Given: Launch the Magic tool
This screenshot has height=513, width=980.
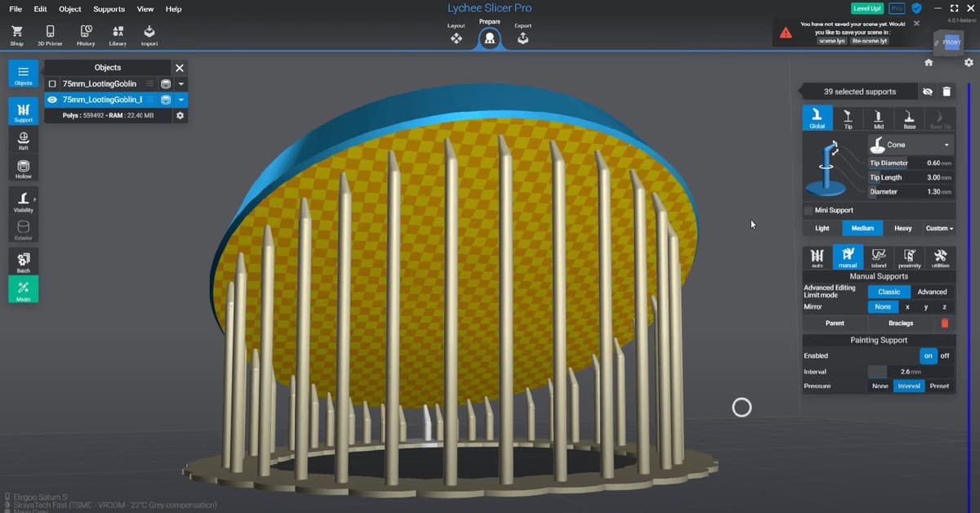Looking at the screenshot, I should click(24, 290).
